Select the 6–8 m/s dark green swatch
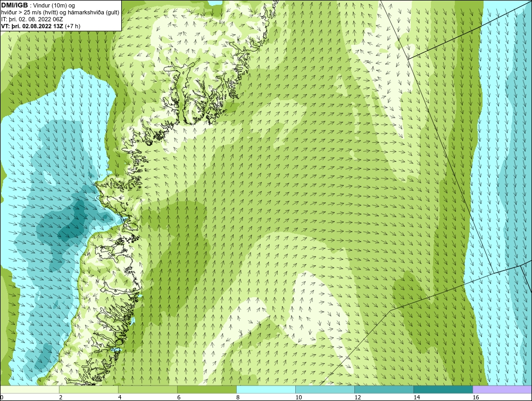Image resolution: width=532 pixels, height=401 pixels. pos(206,389)
